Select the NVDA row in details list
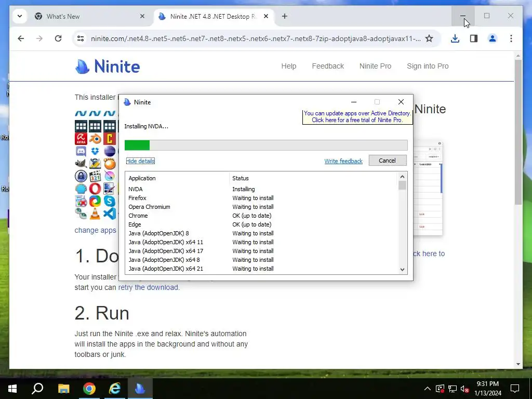This screenshot has height=399, width=532. (261, 189)
